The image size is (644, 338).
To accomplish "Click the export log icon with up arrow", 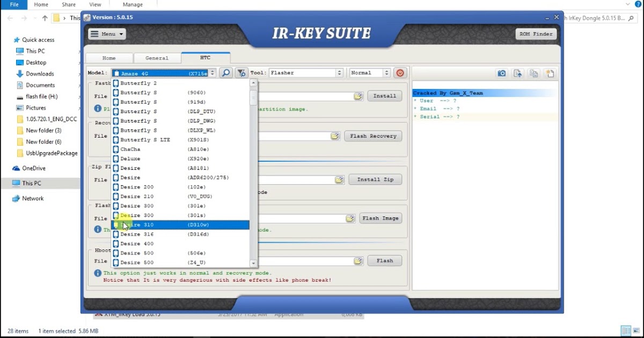I will [518, 74].
